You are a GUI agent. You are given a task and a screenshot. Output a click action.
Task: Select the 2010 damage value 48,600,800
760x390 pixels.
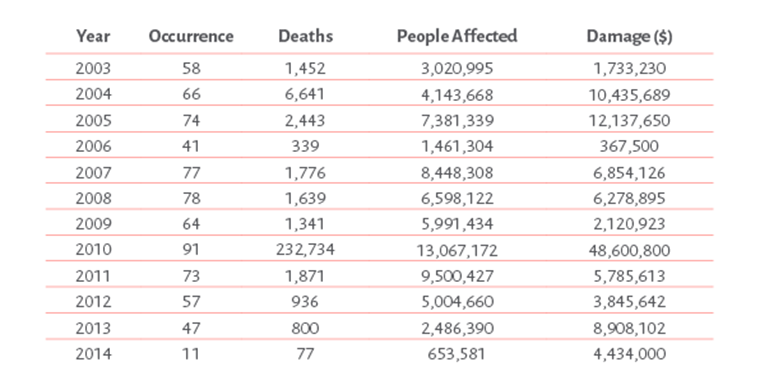pos(630,250)
